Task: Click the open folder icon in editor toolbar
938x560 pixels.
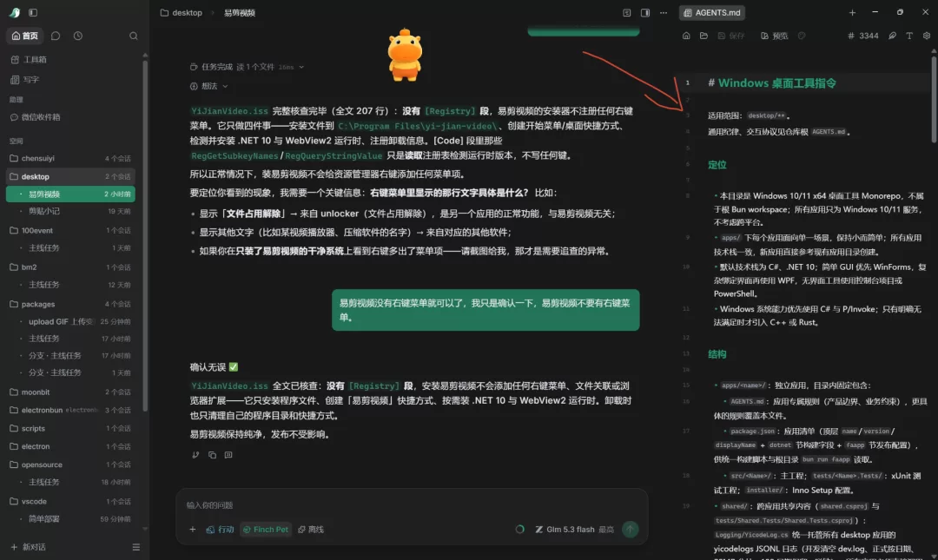Action: point(703,36)
